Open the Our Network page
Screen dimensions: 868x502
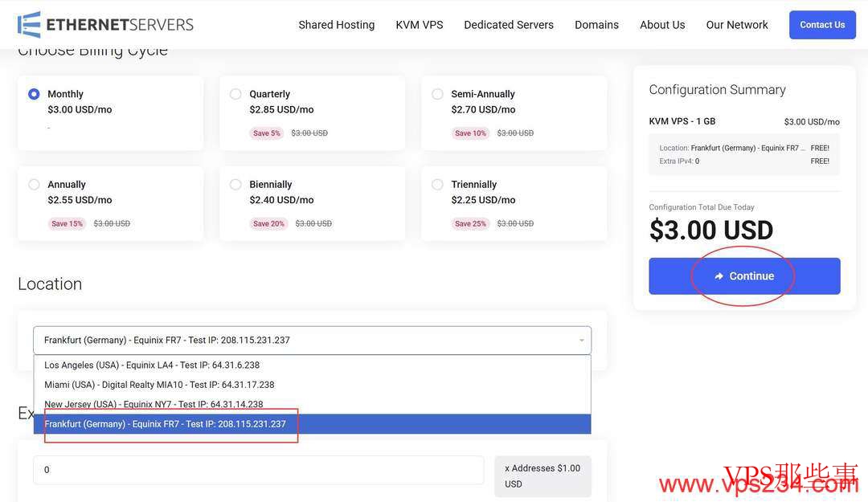tap(736, 25)
